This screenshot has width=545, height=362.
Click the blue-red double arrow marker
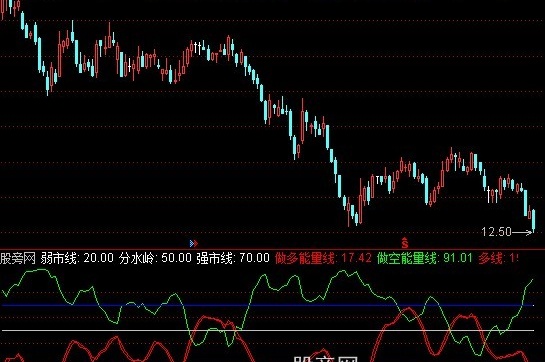[194, 243]
